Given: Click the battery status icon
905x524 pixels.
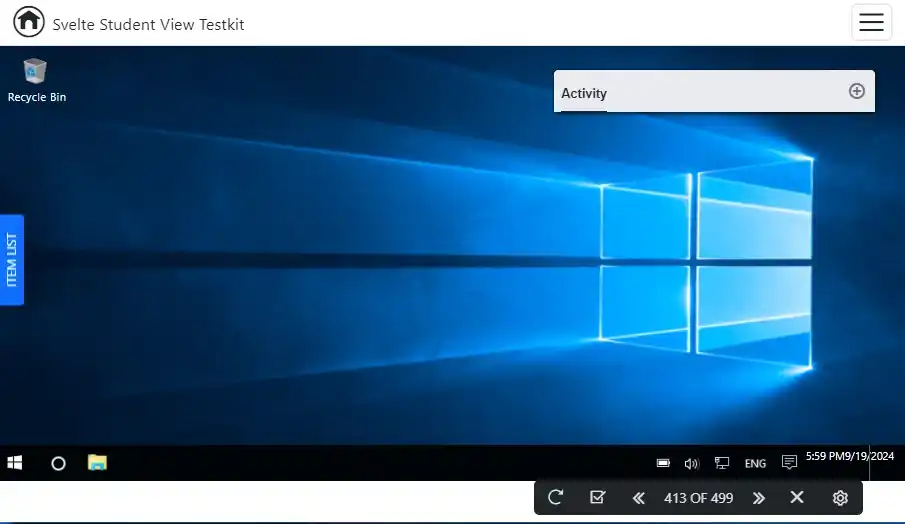Looking at the screenshot, I should (x=663, y=463).
